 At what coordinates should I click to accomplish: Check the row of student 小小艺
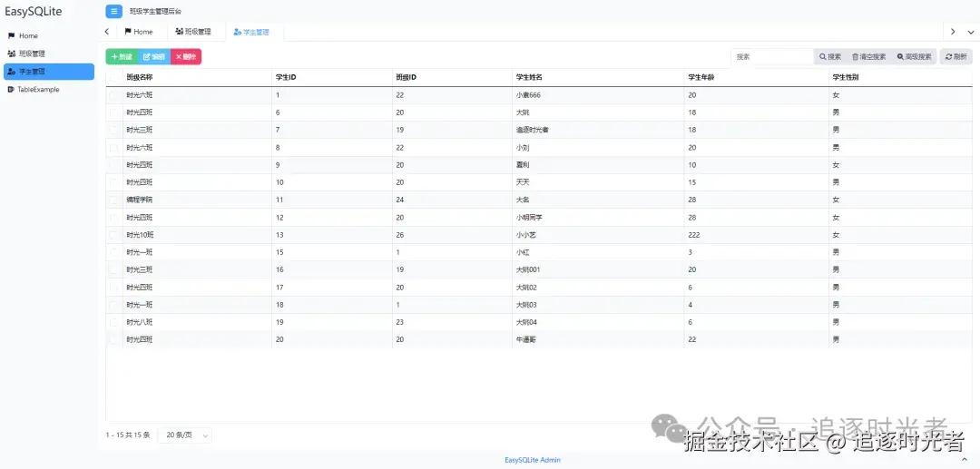coord(113,235)
